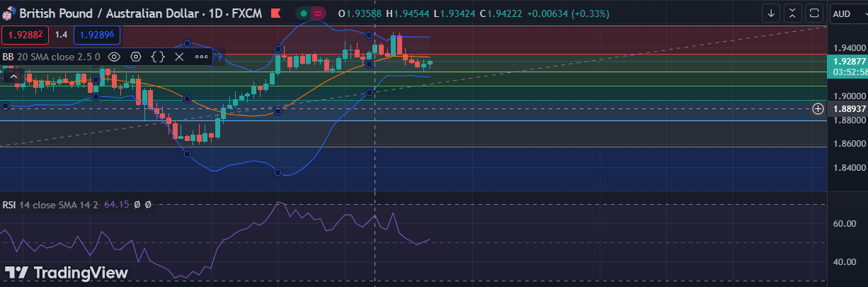
Task: Click the blue buy price 1.92896 button
Action: [96, 35]
